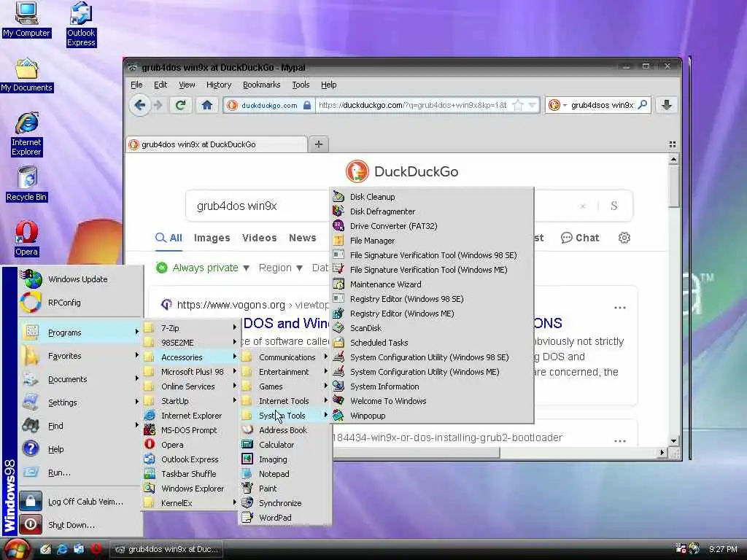Expand KernelEx programs submenu
Screen dimensions: 747x560
click(190, 503)
